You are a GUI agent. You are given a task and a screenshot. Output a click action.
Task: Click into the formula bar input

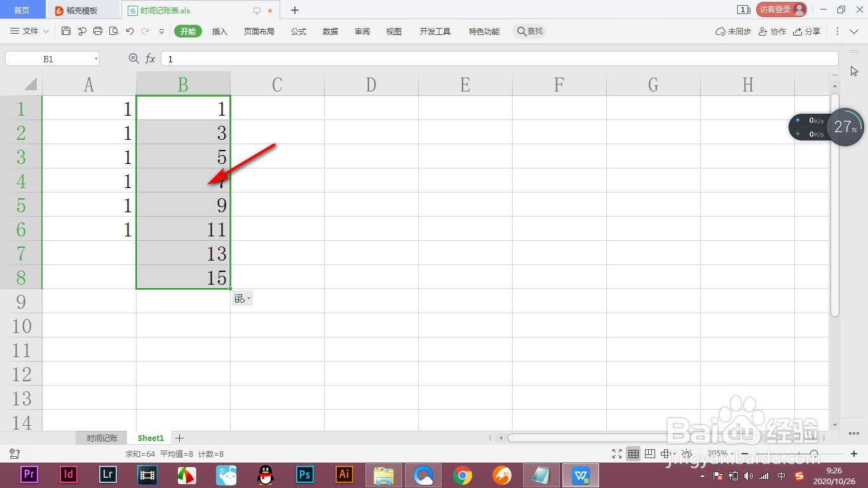click(x=499, y=58)
